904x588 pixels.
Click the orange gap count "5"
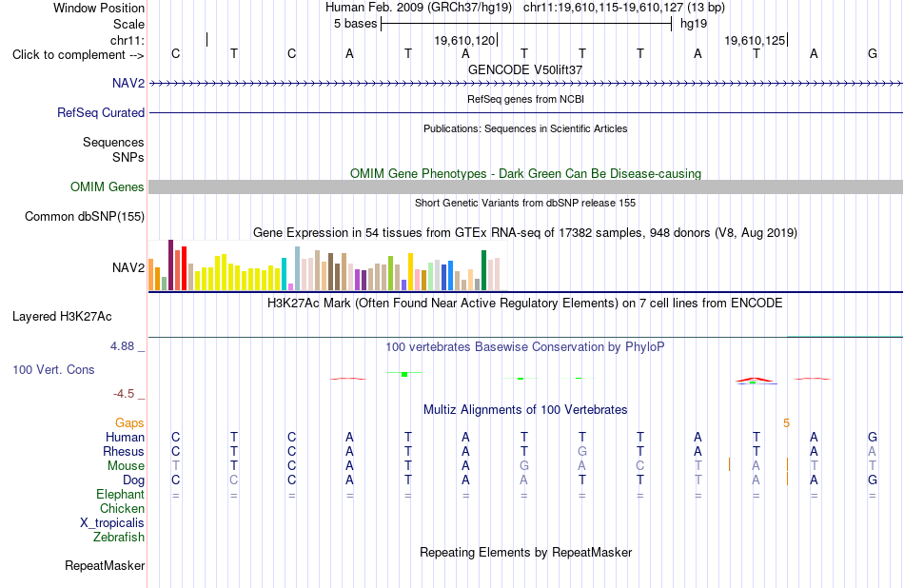(x=786, y=423)
